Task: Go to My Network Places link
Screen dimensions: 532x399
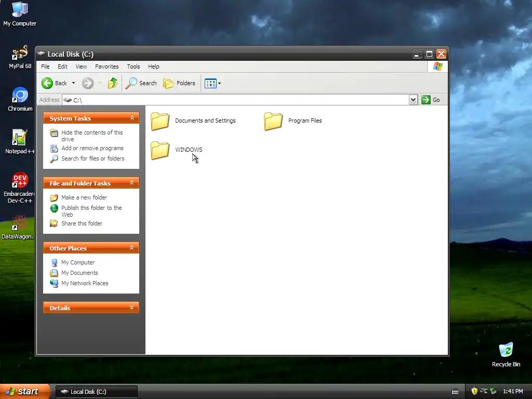Action: click(85, 283)
